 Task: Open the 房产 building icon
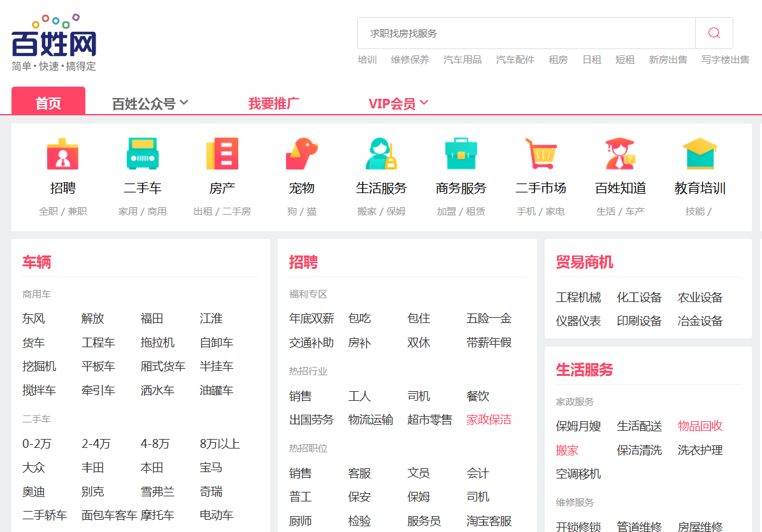222,154
